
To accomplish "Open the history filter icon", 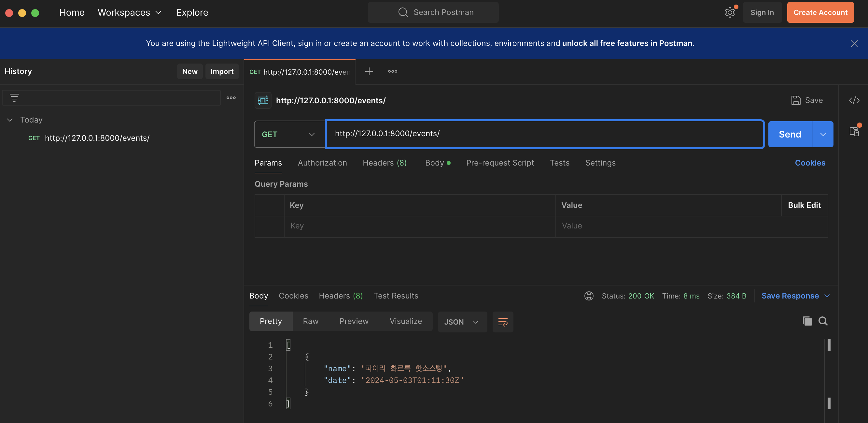I will tap(14, 97).
